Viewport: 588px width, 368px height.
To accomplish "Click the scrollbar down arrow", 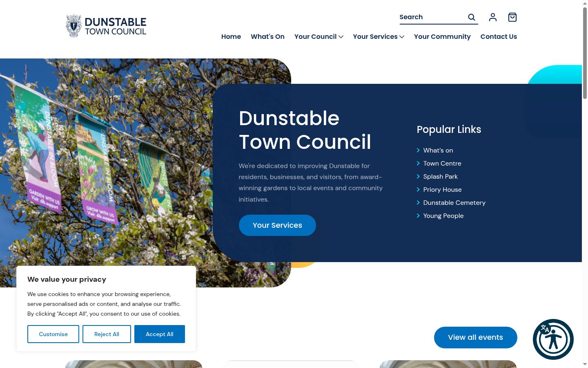I will (585, 364).
